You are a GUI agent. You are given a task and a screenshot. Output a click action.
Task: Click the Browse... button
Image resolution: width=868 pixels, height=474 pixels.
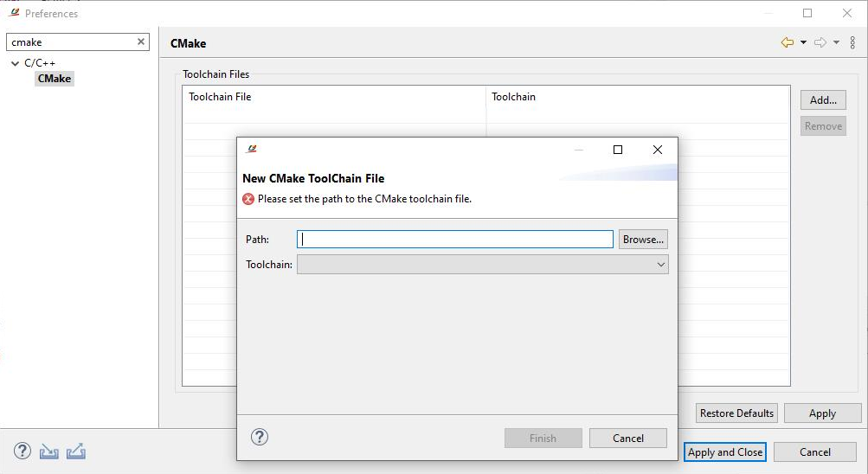pos(643,240)
